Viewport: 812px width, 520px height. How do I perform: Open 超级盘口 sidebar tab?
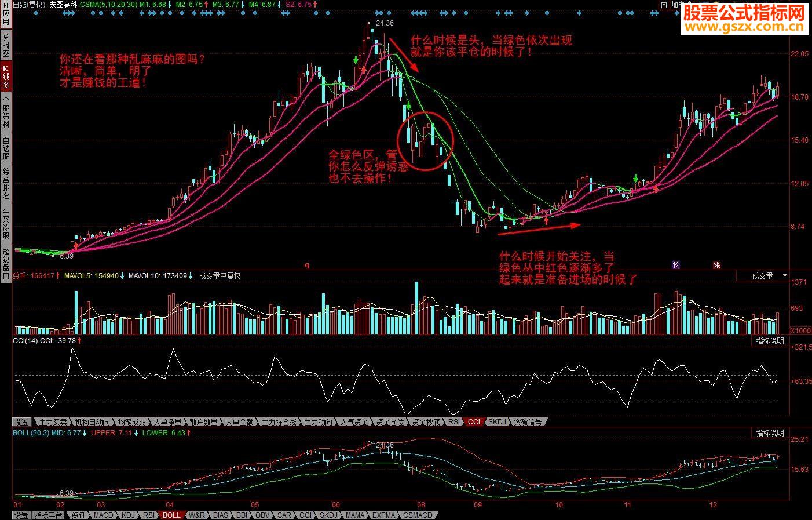pos(6,263)
